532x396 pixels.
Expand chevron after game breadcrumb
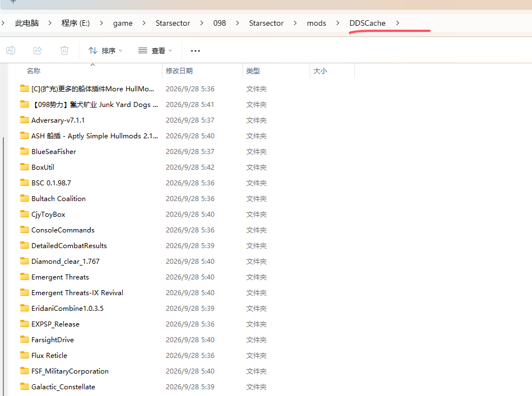pyautogui.click(x=144, y=23)
